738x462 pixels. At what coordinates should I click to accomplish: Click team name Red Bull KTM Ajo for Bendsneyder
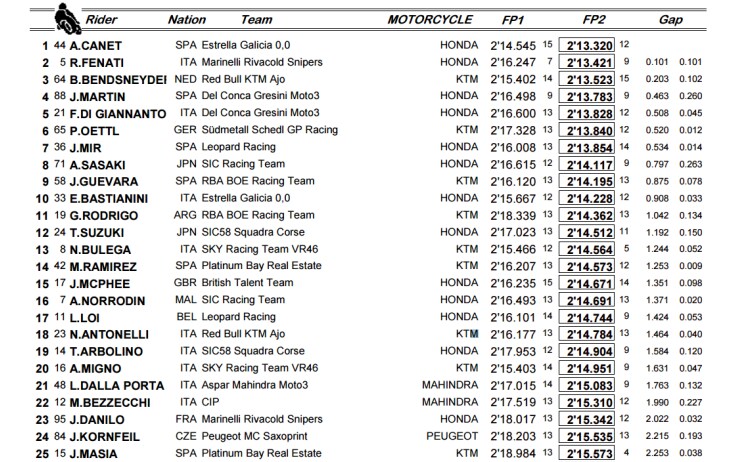pyautogui.click(x=243, y=79)
